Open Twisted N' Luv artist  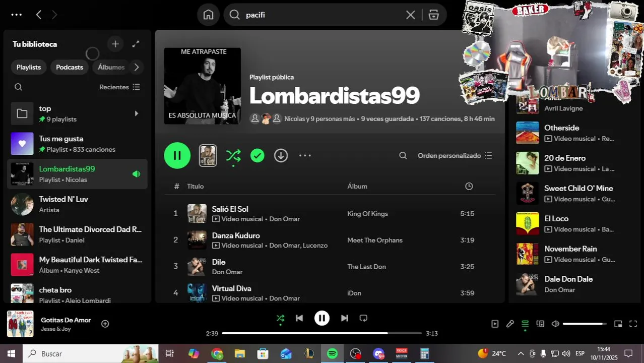coord(77,204)
